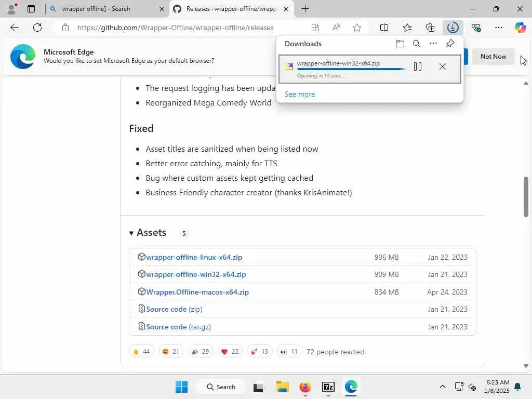This screenshot has height=399, width=532.
Task: Open See more downloads link
Action: [x=300, y=94]
